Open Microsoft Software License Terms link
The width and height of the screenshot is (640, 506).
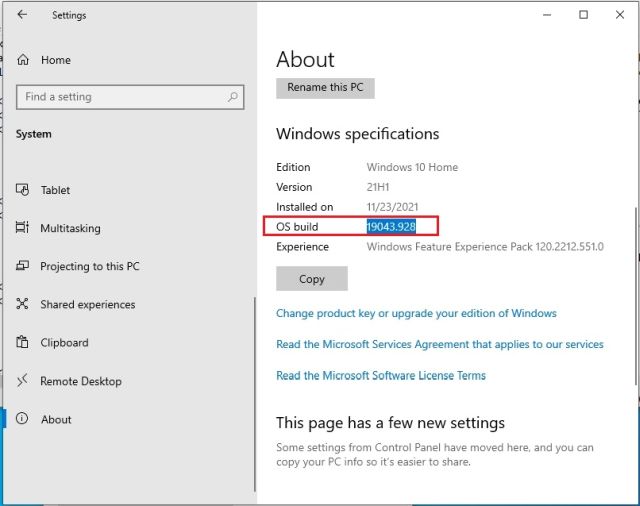[x=381, y=375]
